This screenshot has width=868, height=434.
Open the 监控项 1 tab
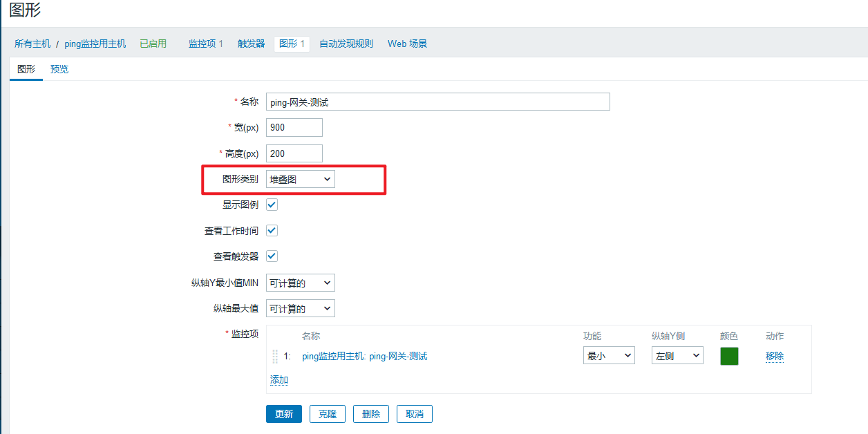pyautogui.click(x=206, y=44)
